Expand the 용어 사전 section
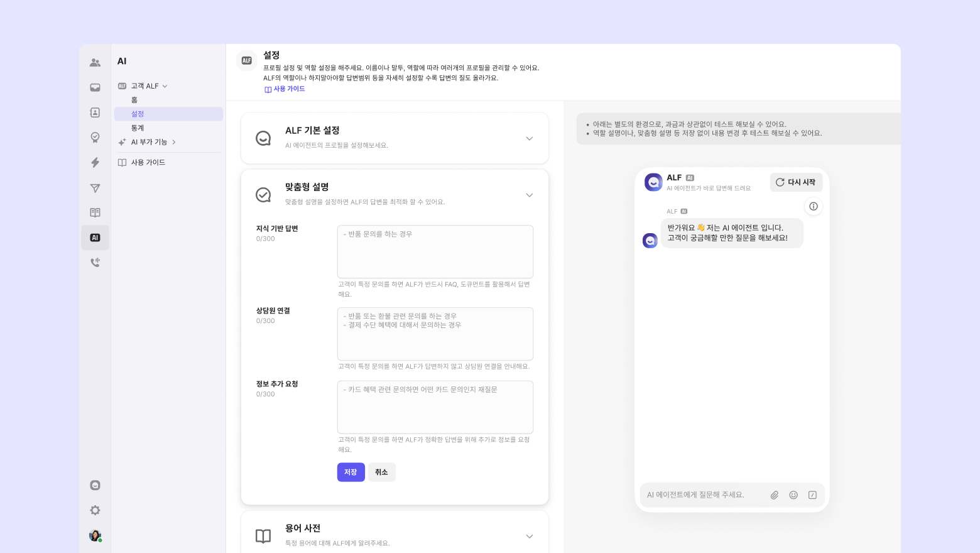980x553 pixels. pyautogui.click(x=529, y=536)
